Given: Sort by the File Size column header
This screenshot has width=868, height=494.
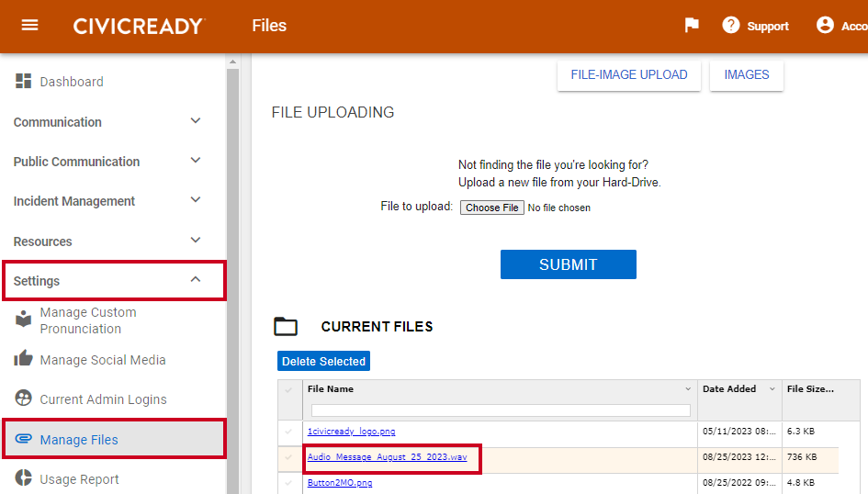Looking at the screenshot, I should [810, 389].
